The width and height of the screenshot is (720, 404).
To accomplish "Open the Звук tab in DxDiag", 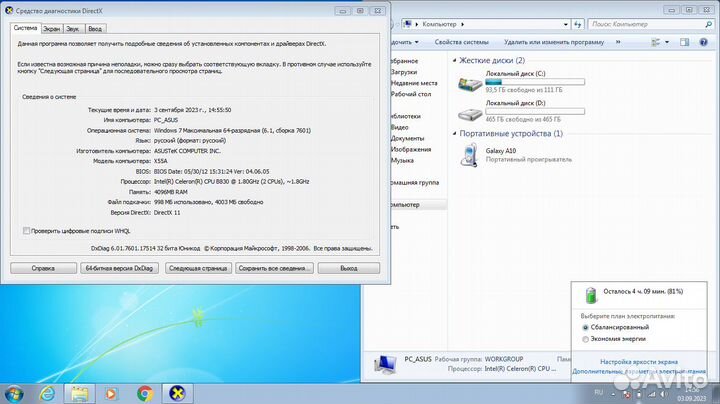I will (x=73, y=28).
